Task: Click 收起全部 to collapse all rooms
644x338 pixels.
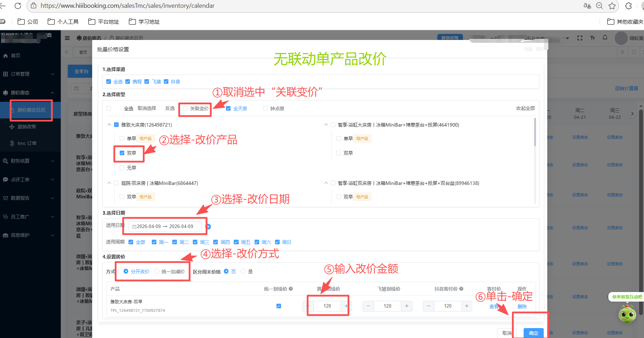Action: [525, 108]
